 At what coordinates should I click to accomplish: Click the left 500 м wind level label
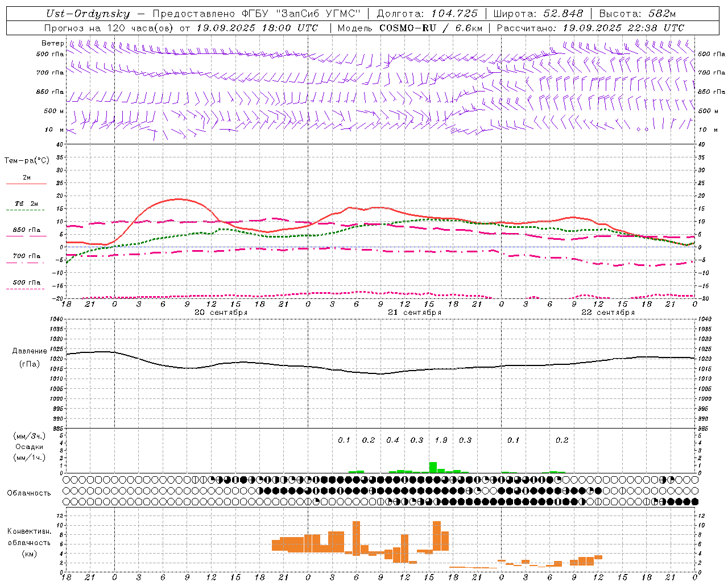[x=54, y=111]
